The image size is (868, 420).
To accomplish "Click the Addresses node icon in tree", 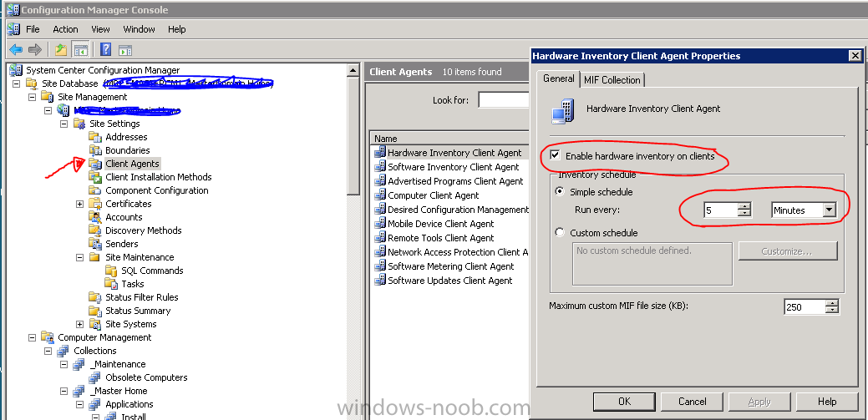I will click(x=96, y=137).
